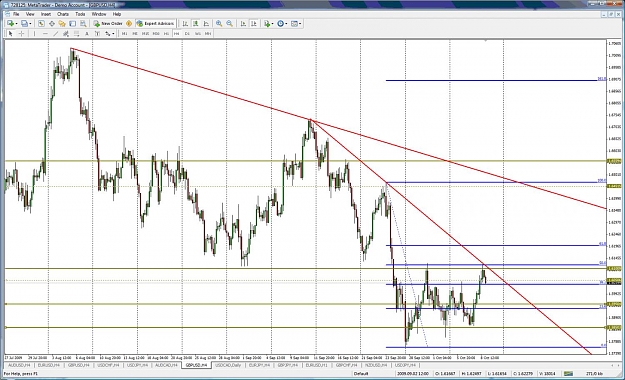Expand the Templates dropdown arrow
Image resolution: width=625 pixels, height=380 pixels.
[x=300, y=24]
